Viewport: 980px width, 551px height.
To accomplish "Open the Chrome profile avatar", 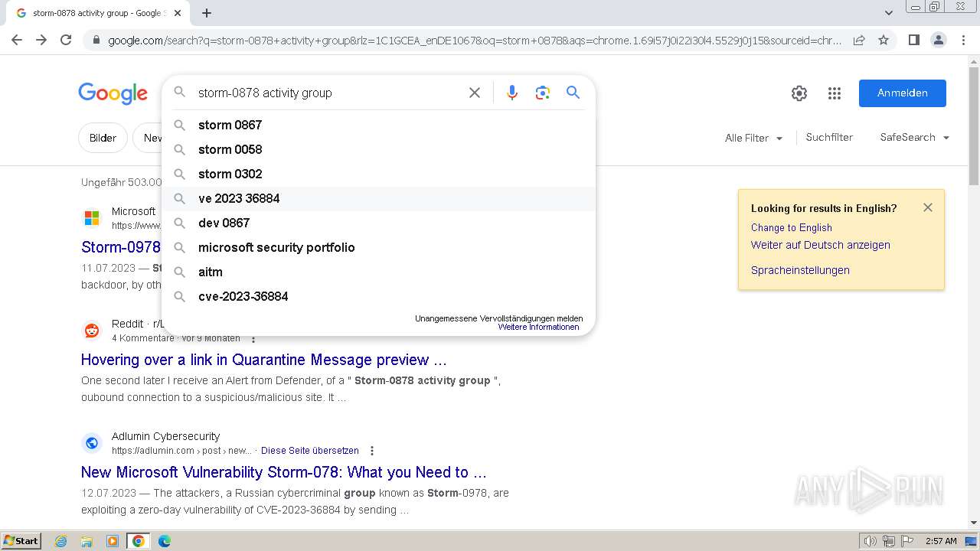I will pyautogui.click(x=938, y=40).
